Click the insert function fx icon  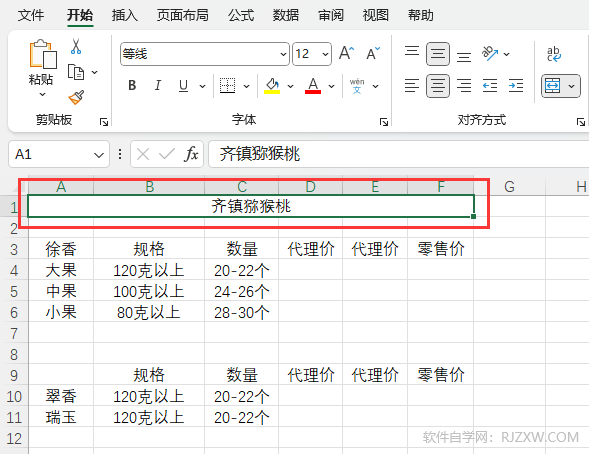[191, 154]
